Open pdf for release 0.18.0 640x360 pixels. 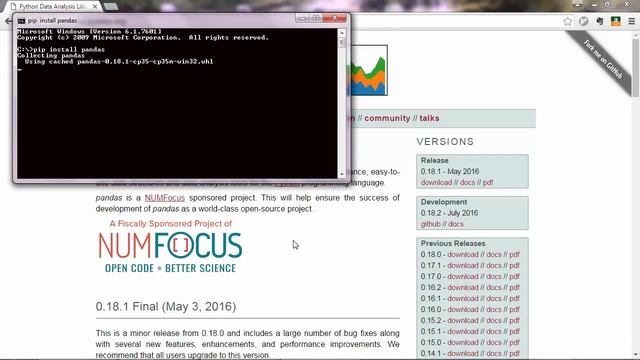(x=514, y=254)
